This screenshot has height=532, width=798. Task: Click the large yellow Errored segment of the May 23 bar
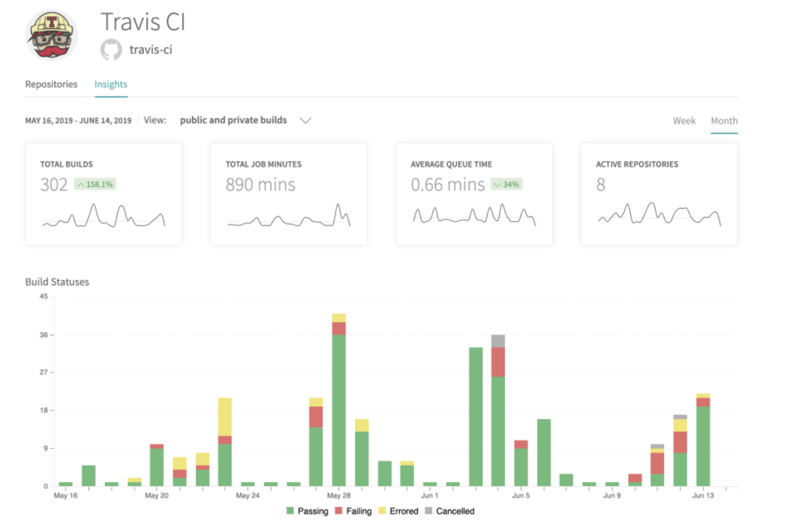click(x=225, y=417)
